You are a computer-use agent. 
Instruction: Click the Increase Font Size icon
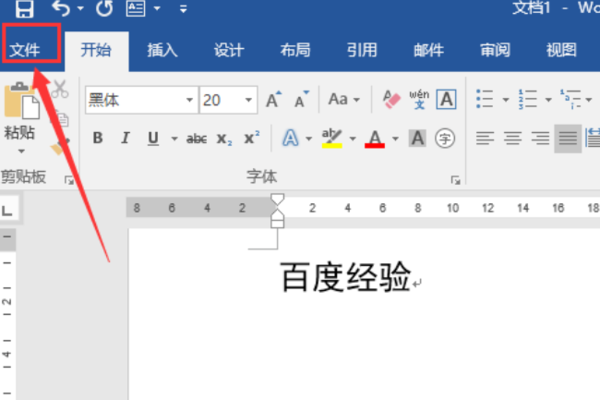click(x=273, y=100)
